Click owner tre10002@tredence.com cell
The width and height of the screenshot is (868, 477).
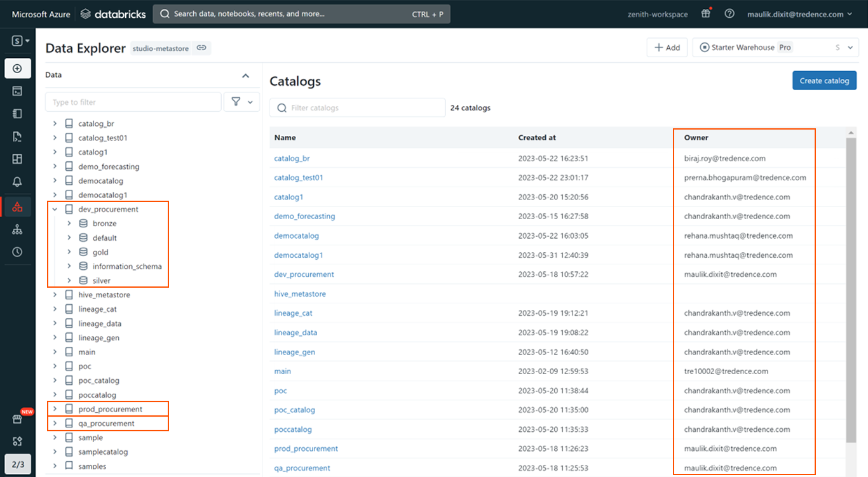click(726, 371)
